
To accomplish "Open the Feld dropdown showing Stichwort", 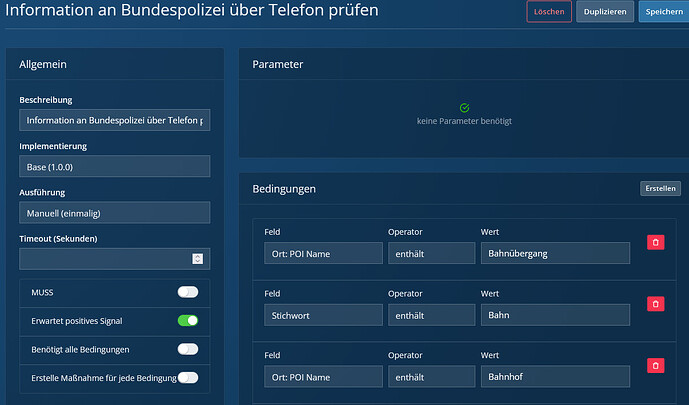I will 323,315.
